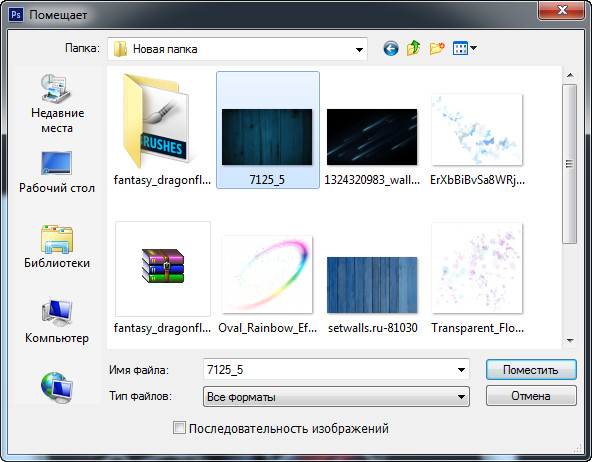Click the scrollbar up arrow
Viewport: 592px width, 462px height.
(570, 75)
